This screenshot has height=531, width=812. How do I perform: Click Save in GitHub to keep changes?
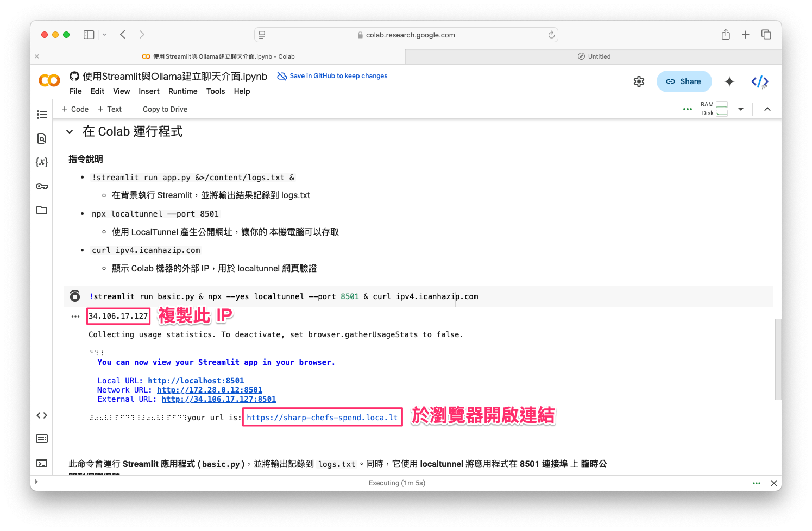point(332,76)
